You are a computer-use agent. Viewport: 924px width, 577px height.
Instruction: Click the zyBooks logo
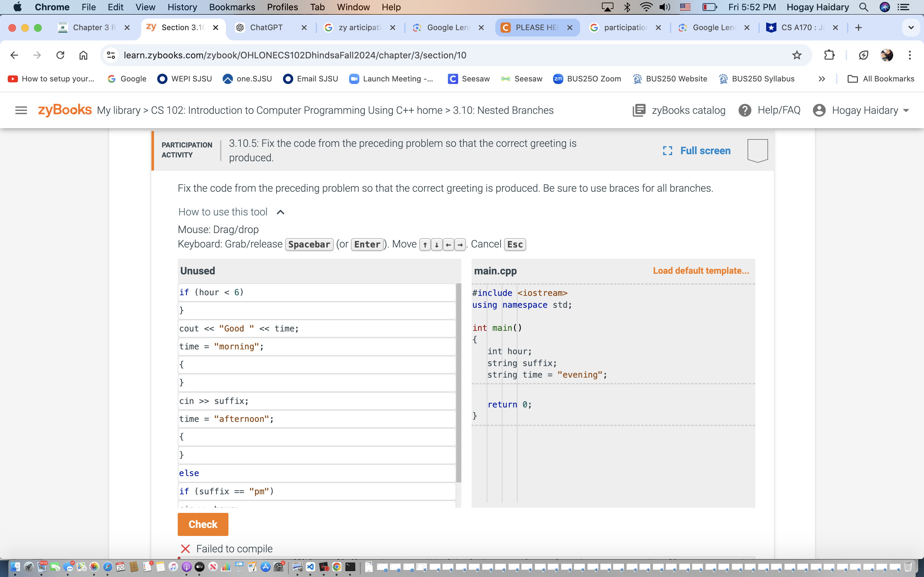64,110
